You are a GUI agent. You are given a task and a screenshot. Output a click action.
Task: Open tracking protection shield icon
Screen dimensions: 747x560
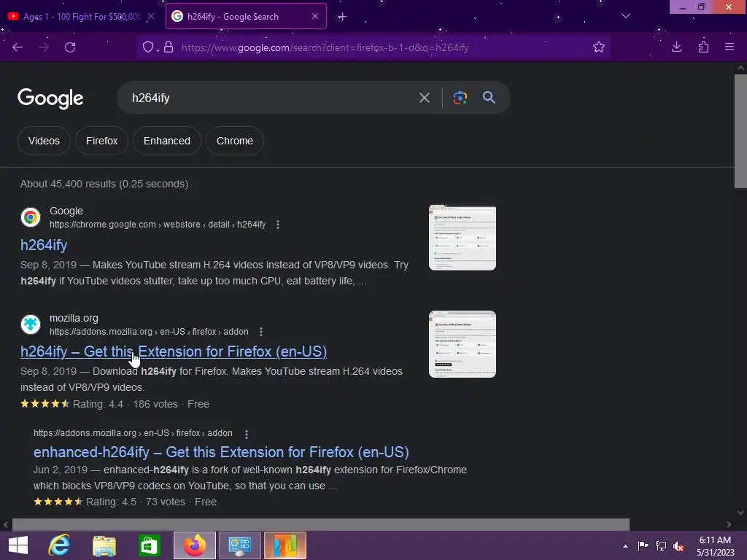148,47
